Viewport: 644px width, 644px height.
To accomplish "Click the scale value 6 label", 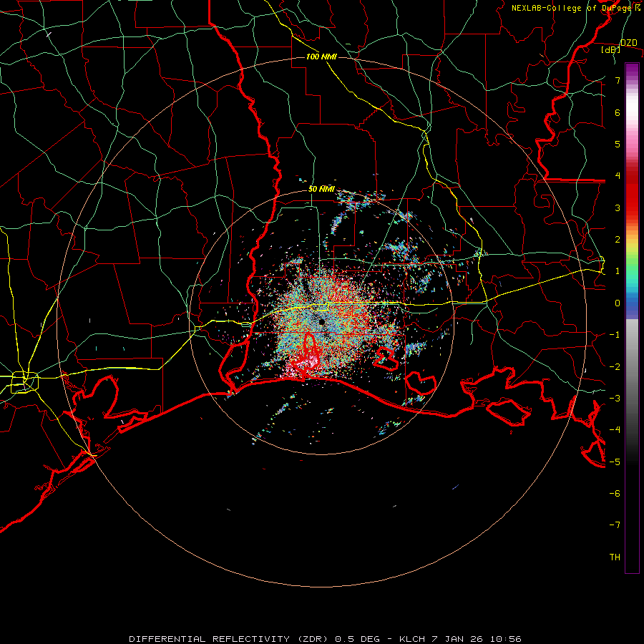I will tap(618, 112).
